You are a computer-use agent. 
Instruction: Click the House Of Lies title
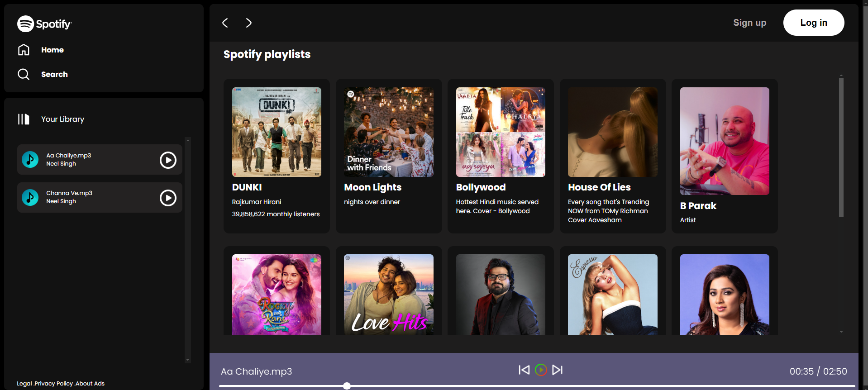pos(599,187)
